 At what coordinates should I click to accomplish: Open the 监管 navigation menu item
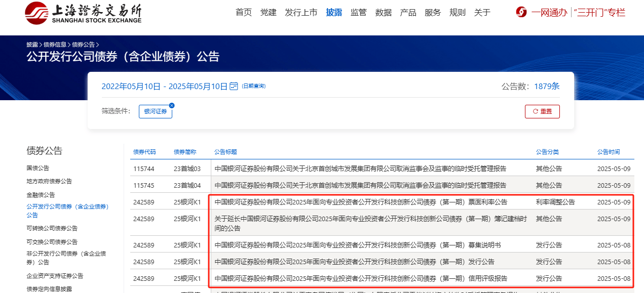pyautogui.click(x=359, y=12)
